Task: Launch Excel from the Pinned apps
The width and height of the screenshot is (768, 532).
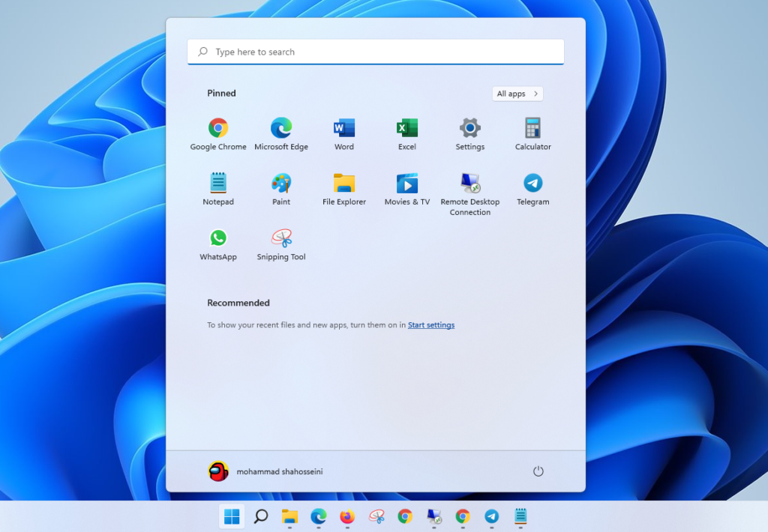Action: (x=407, y=134)
